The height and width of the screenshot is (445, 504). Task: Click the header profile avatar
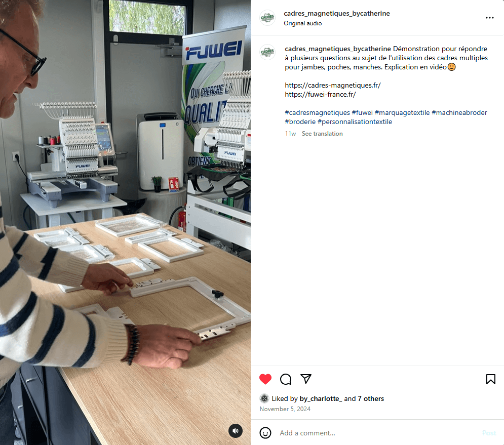pyautogui.click(x=267, y=18)
